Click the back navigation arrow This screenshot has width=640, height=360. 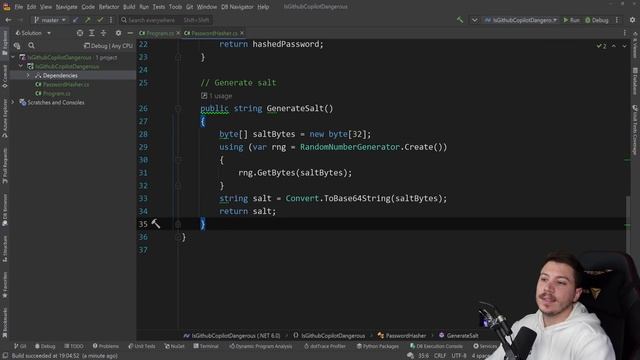(x=8, y=20)
